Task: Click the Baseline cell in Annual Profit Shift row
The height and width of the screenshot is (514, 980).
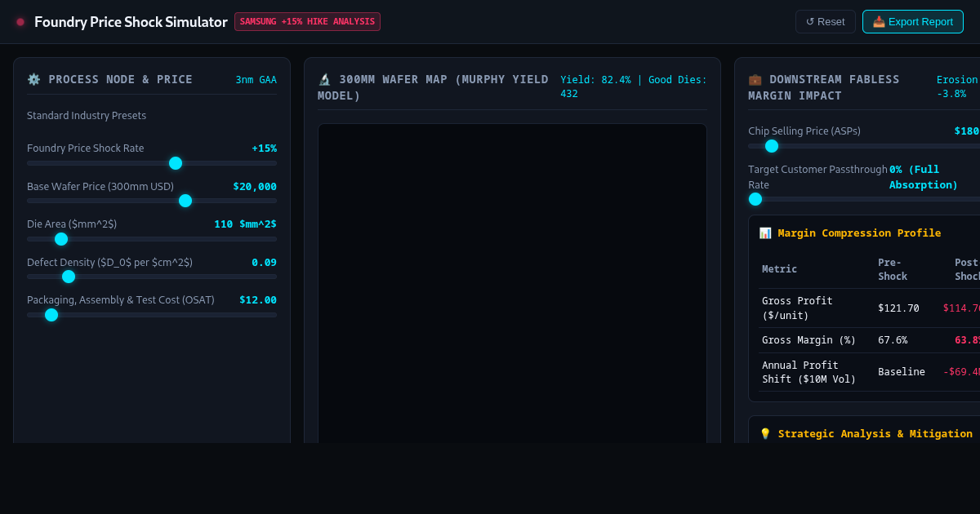Action: pyautogui.click(x=902, y=372)
